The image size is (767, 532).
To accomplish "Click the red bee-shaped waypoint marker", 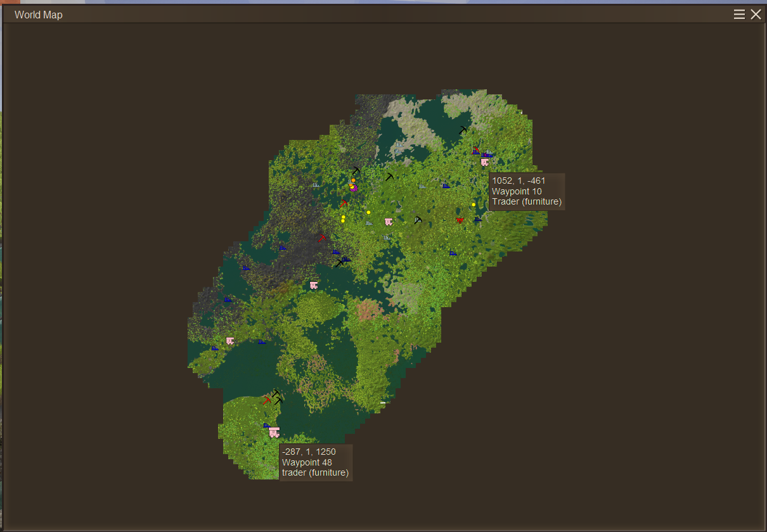I will pyautogui.click(x=460, y=220).
